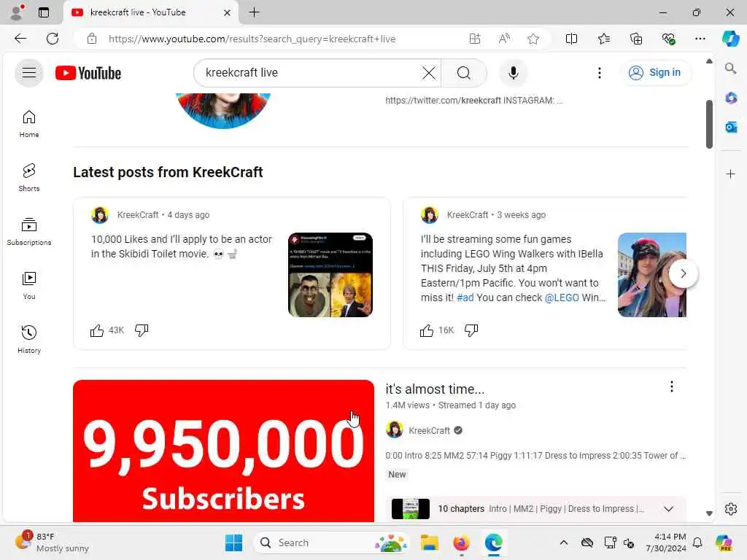Open YouTube settings three-dot menu
Screen dimensions: 747x560
pyautogui.click(x=600, y=73)
